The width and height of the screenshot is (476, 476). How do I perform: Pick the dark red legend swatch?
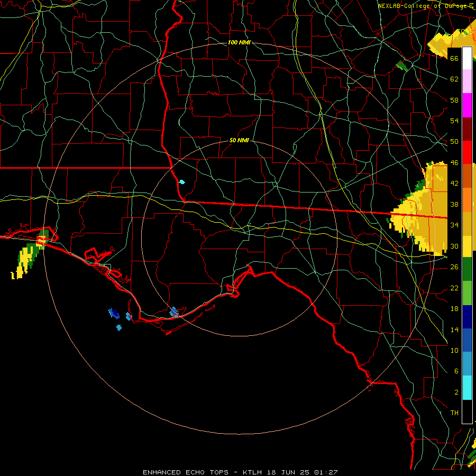[467, 129]
